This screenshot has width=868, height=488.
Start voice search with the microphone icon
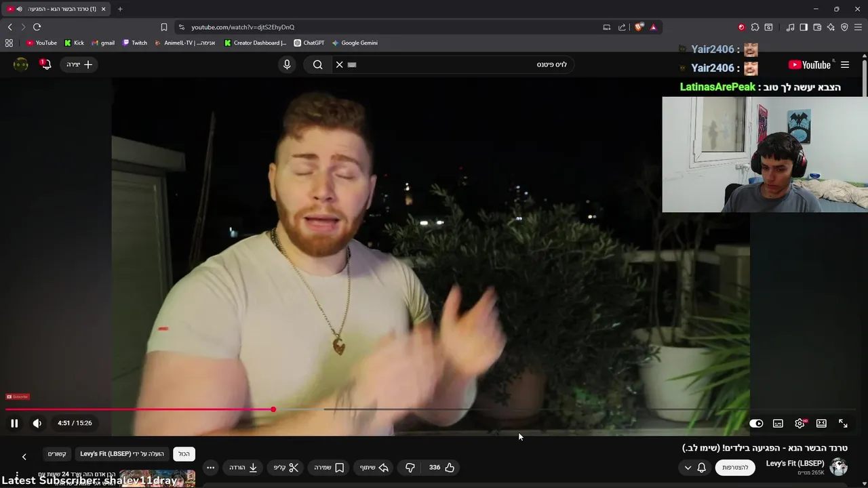pyautogui.click(x=287, y=64)
